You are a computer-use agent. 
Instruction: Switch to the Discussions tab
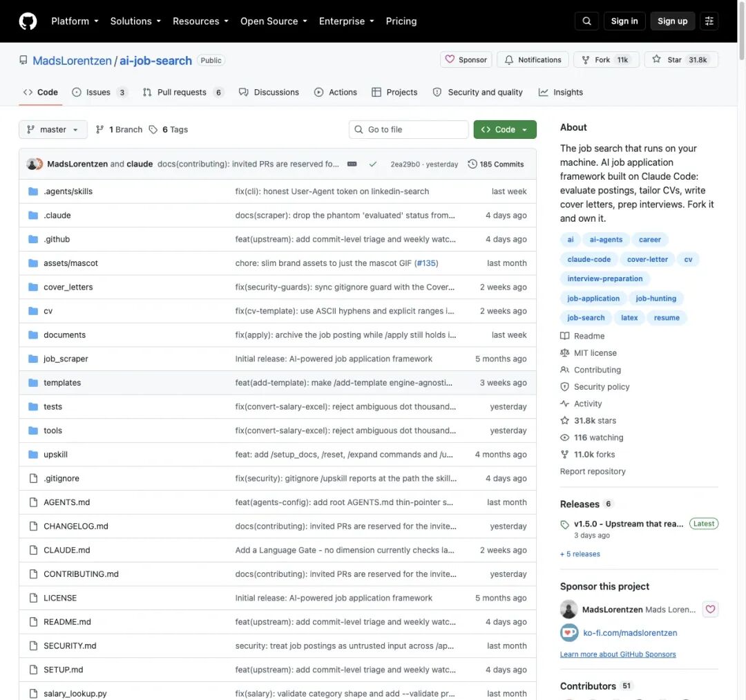point(269,93)
